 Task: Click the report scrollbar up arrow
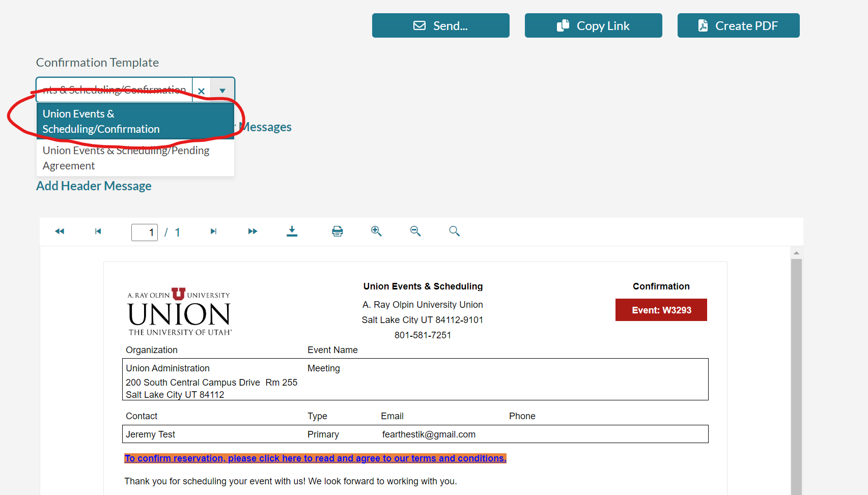[x=796, y=253]
